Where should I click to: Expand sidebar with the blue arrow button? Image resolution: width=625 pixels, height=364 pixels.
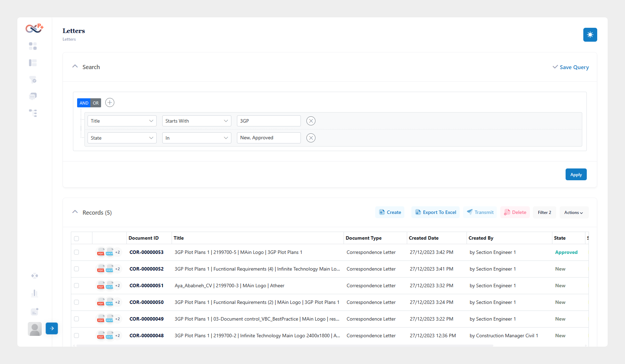point(52,328)
